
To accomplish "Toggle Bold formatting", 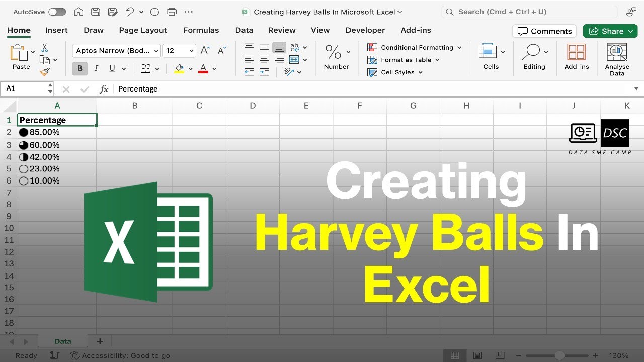I will point(79,69).
